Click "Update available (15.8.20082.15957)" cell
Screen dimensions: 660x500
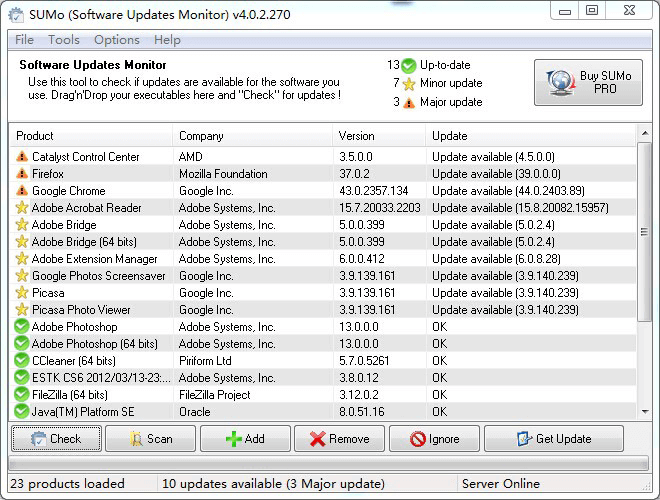tap(520, 208)
